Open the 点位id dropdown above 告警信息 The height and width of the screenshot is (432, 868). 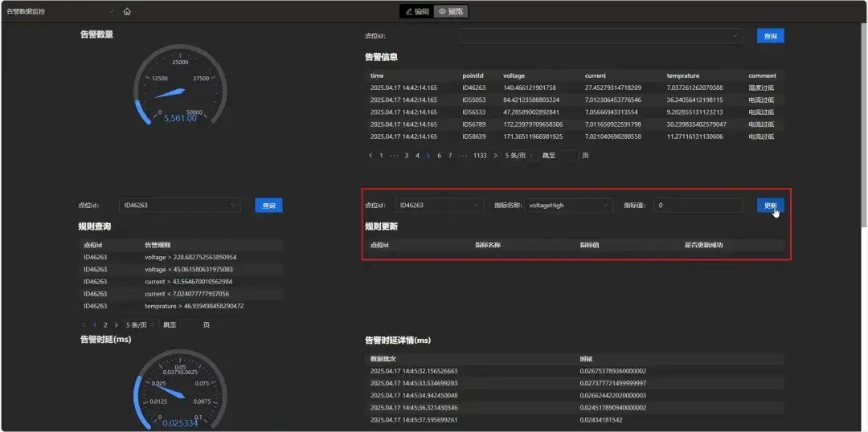click(x=600, y=36)
